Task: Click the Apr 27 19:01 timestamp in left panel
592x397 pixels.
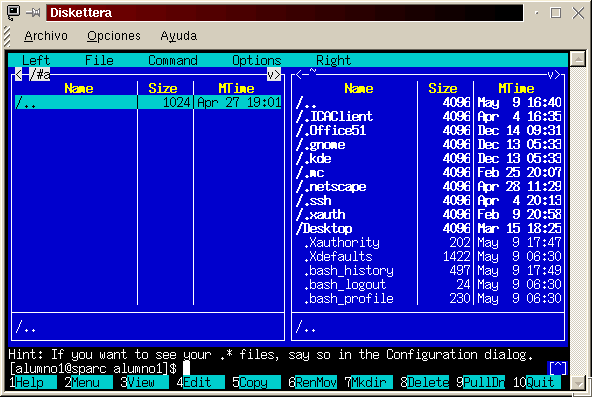Action: pyautogui.click(x=239, y=102)
